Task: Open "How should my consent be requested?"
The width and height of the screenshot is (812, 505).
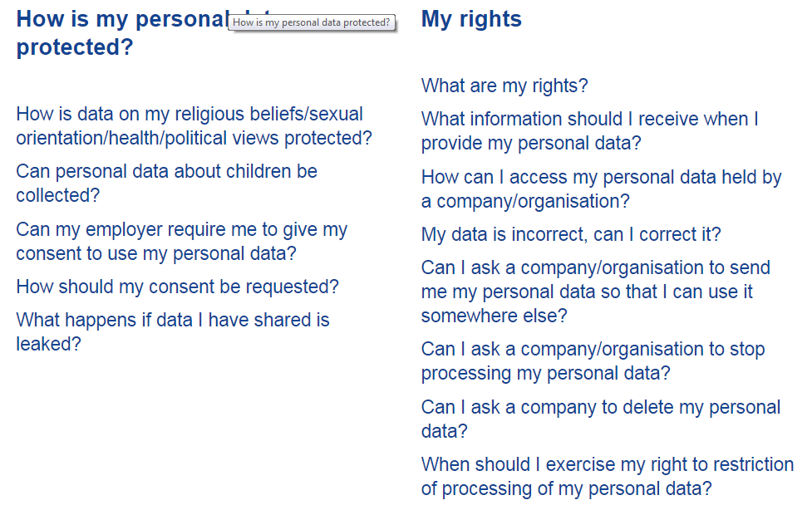Action: coord(177,287)
